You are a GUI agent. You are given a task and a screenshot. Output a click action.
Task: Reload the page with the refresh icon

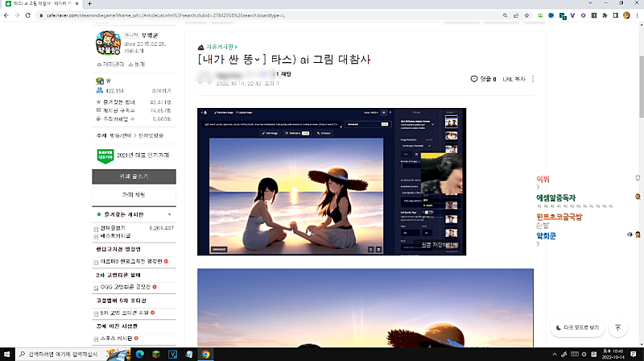point(28,15)
